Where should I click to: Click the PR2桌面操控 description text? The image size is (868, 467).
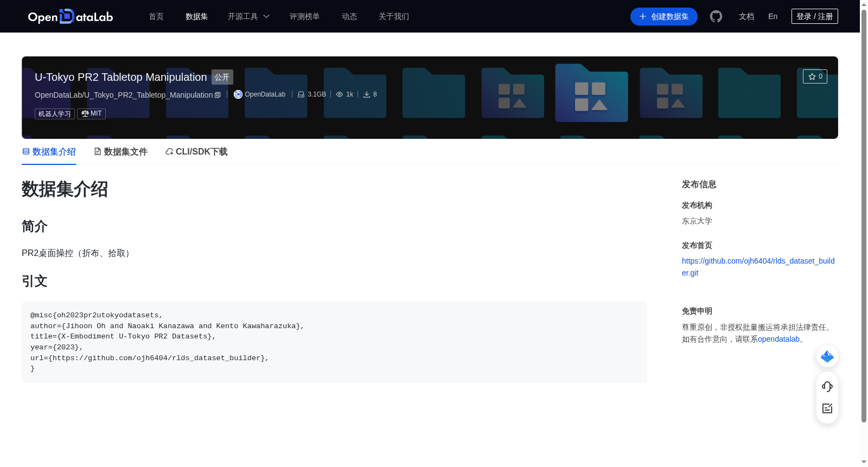pos(78,253)
